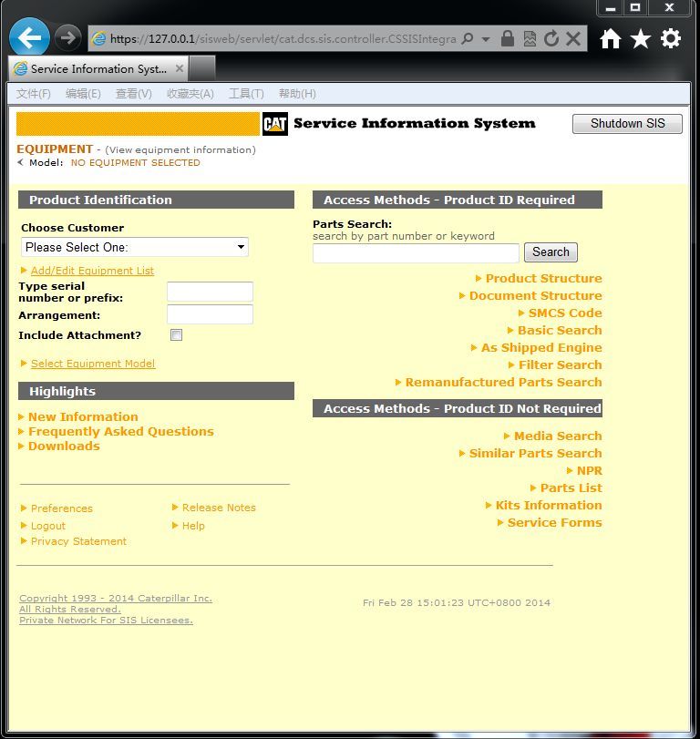The image size is (700, 739).
Task: Open Basic Search link
Action: pyautogui.click(x=560, y=330)
